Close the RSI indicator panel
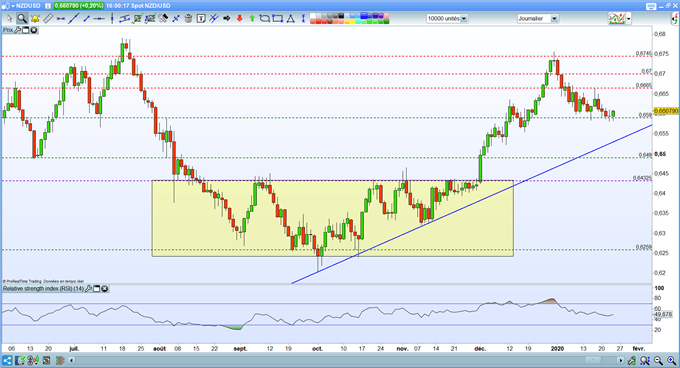 (x=105, y=289)
